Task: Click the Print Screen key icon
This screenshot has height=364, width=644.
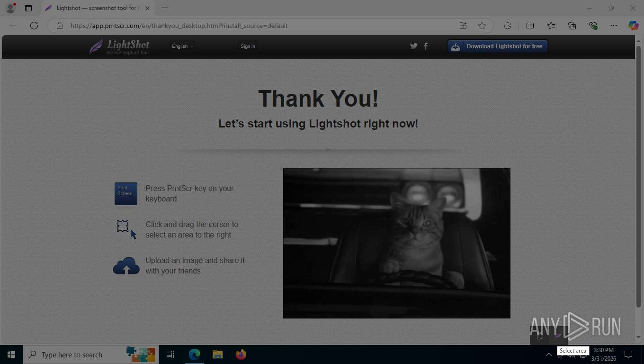Action: [x=126, y=194]
